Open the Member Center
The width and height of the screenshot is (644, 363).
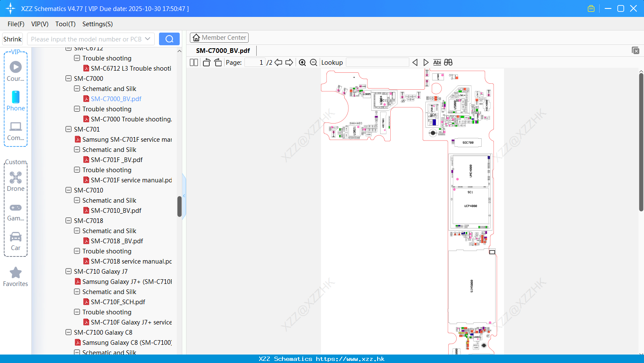coord(219,38)
